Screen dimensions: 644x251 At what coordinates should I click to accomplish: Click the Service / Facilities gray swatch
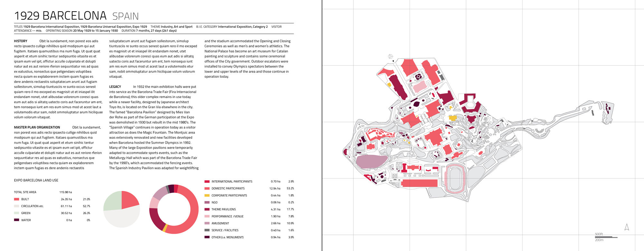[207, 230]
